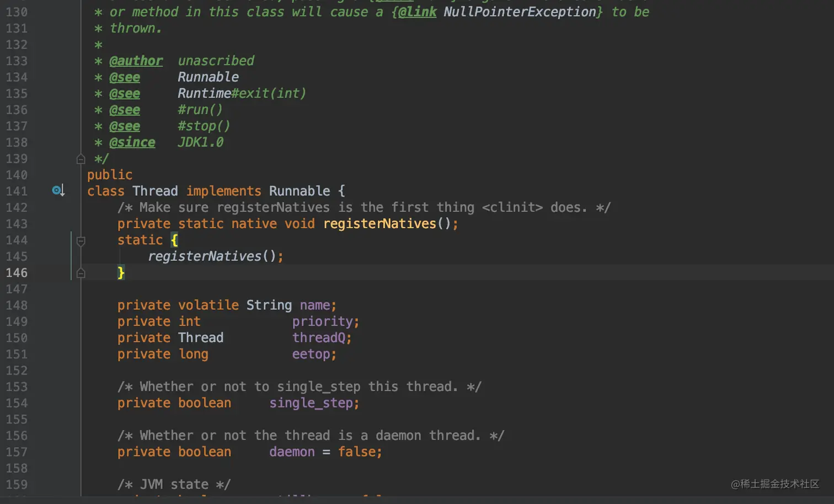Image resolution: width=834 pixels, height=504 pixels.
Task: Click the 'int' type on line 149
Action: [x=189, y=321]
